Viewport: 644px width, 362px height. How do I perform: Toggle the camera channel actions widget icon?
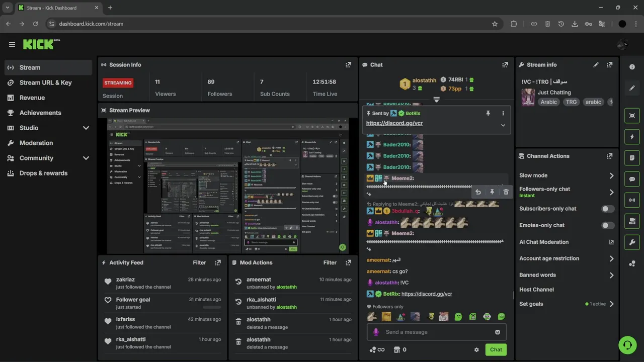(x=632, y=221)
